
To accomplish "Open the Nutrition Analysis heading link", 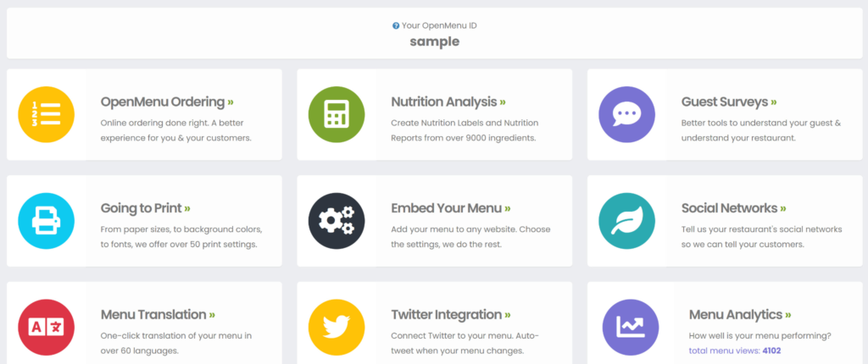I will 448,102.
